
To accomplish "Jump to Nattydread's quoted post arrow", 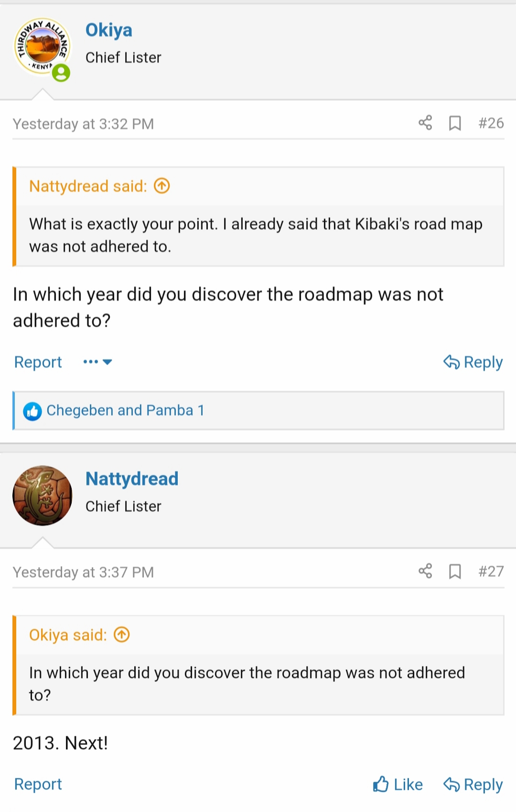I will coord(162,185).
